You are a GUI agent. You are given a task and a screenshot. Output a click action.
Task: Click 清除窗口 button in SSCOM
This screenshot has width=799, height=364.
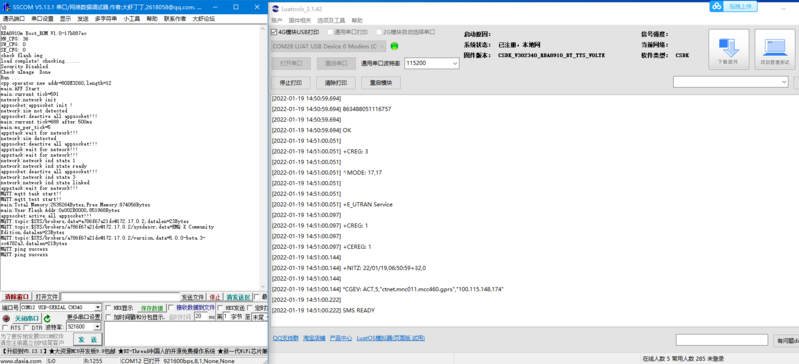(x=17, y=297)
